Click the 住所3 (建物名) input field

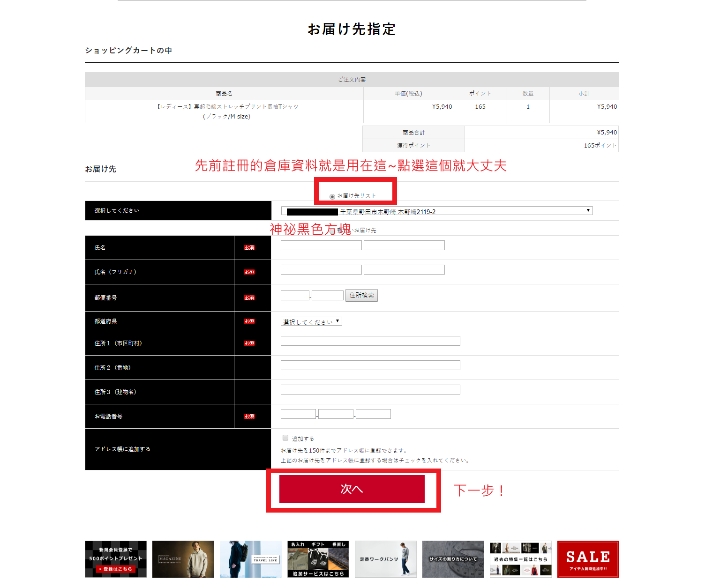coord(370,390)
